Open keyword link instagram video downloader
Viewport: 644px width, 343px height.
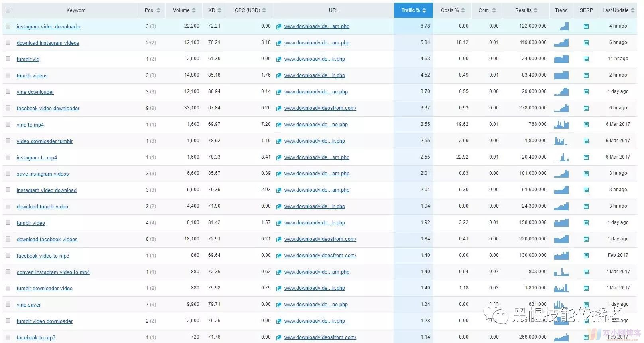pyautogui.click(x=49, y=27)
